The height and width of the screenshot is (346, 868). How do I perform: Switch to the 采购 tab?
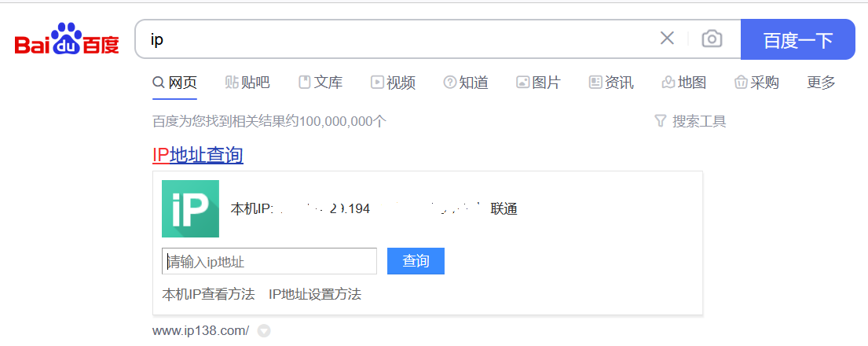coord(756,83)
